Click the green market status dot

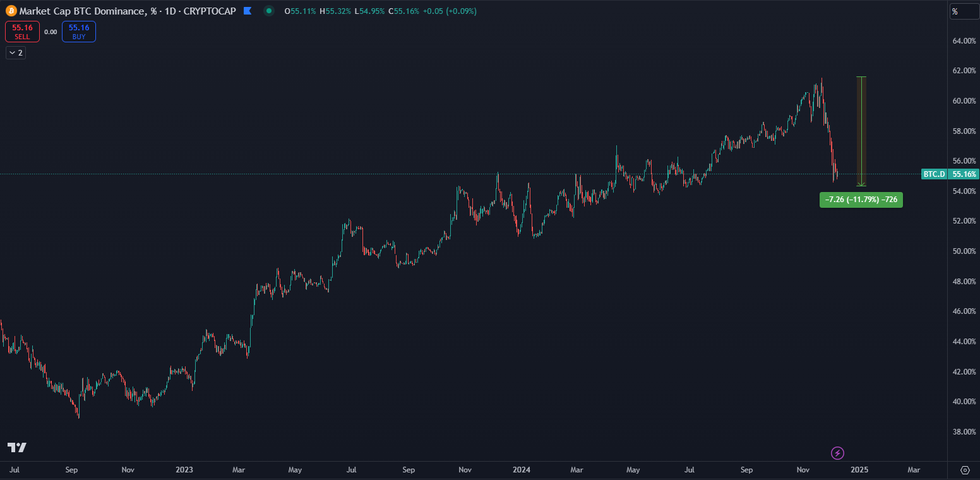269,11
